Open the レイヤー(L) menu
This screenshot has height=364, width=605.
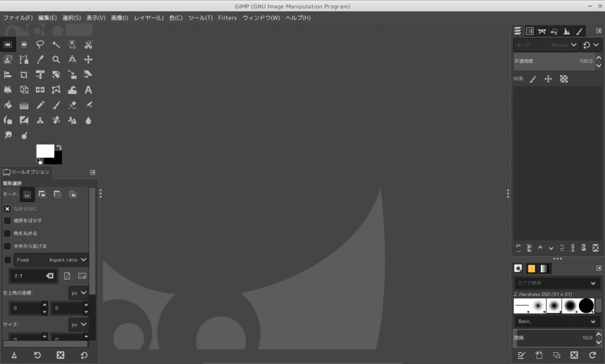click(148, 18)
